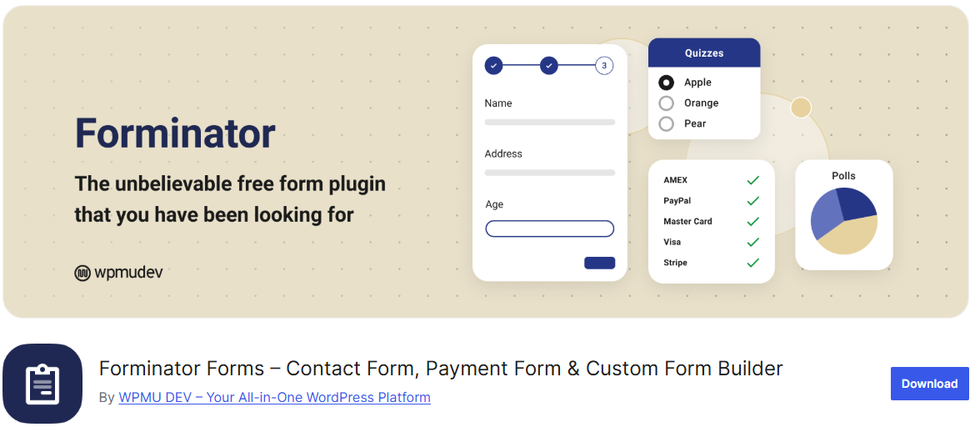Click the second completed step checkmark circle

[x=548, y=65]
